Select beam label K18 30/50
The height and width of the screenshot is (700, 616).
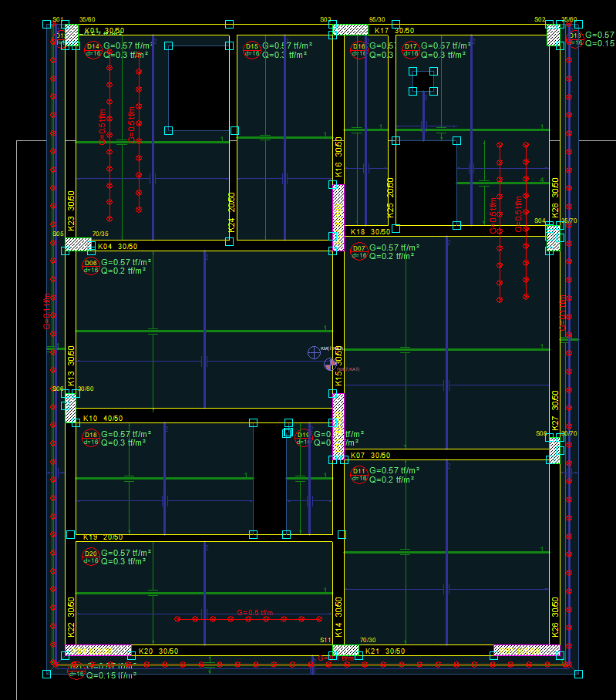coord(370,231)
